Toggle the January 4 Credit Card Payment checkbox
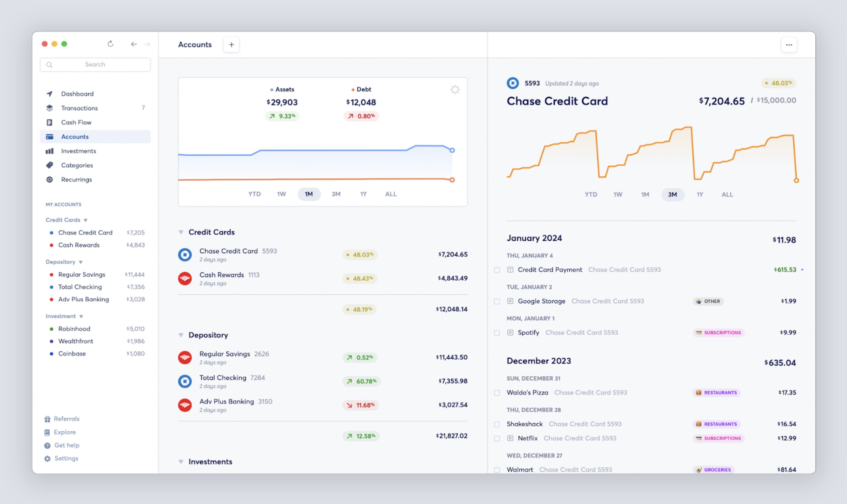 tap(498, 269)
